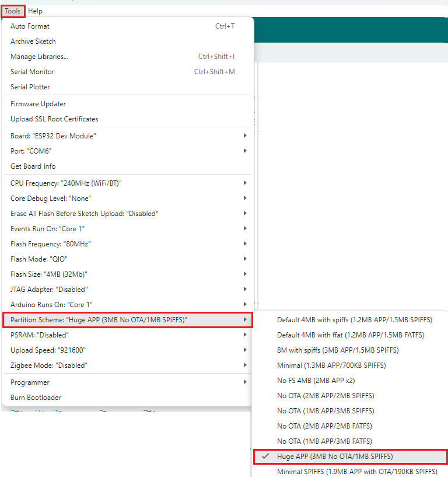This screenshot has height=477, width=448.
Task: Choose No OTA (2MB APP/2MB SPIFFS)
Action: 350,396
